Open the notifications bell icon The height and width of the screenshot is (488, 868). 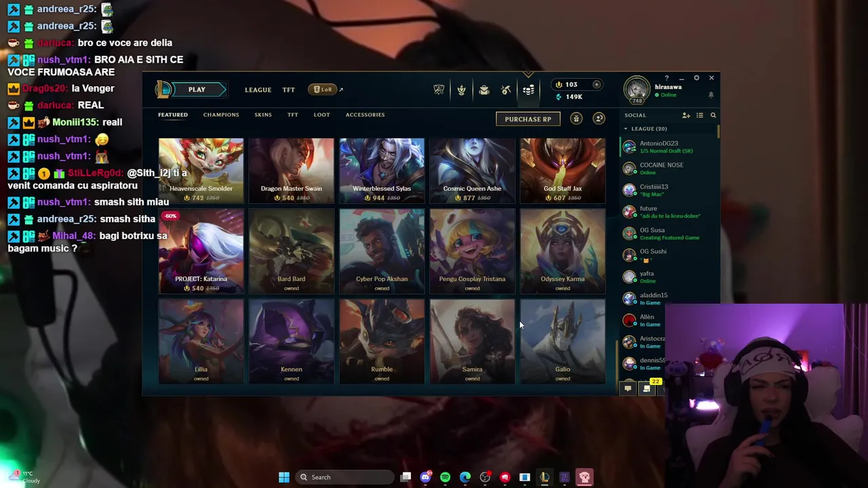[711, 95]
